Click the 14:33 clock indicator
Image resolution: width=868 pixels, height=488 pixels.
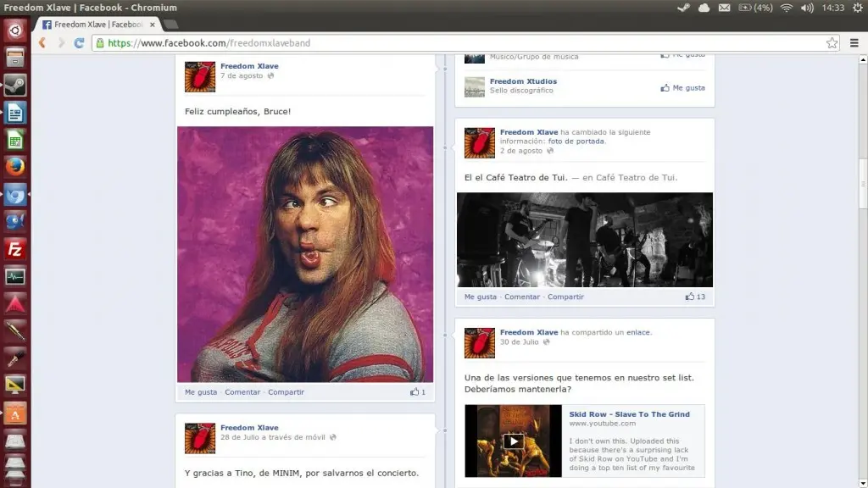tap(833, 8)
